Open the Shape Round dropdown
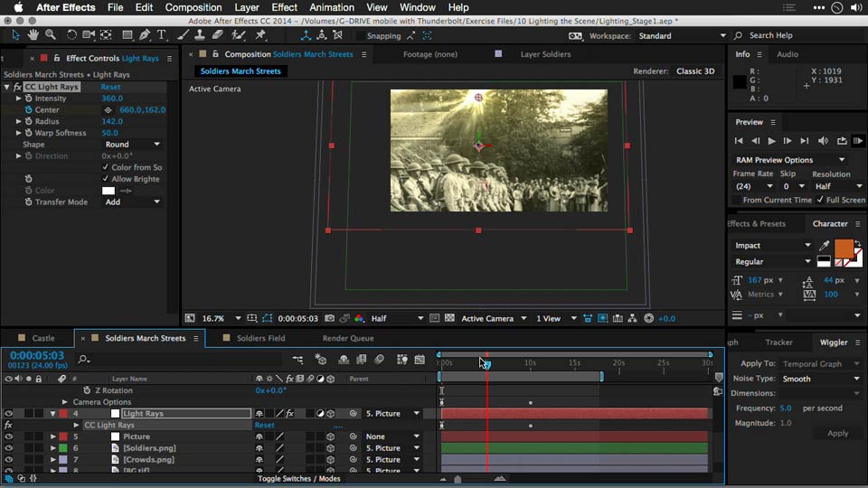 point(132,145)
